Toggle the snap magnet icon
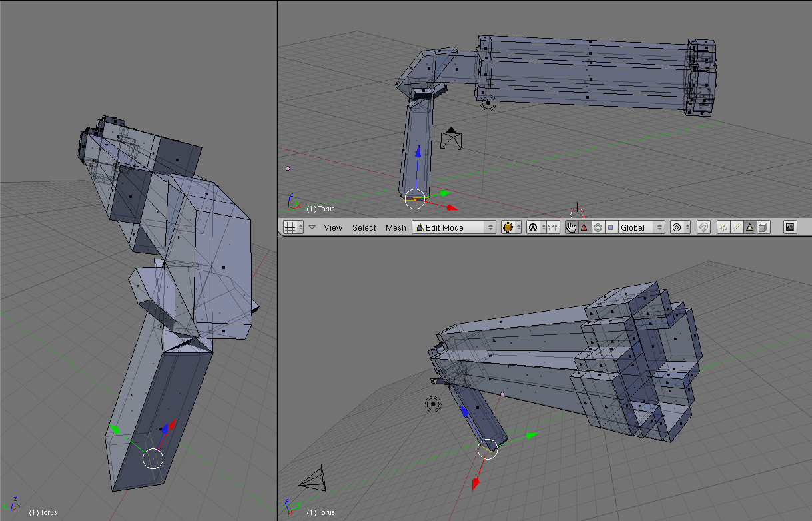The image size is (812, 521). click(x=703, y=227)
